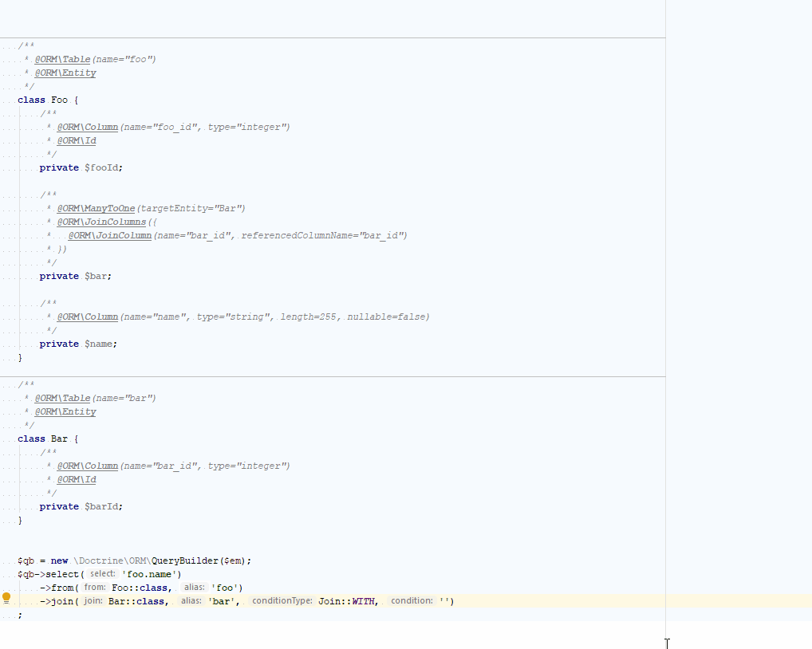The height and width of the screenshot is (649, 812).
Task: Click the yellow lightbulb intention icon
Action: click(x=6, y=598)
